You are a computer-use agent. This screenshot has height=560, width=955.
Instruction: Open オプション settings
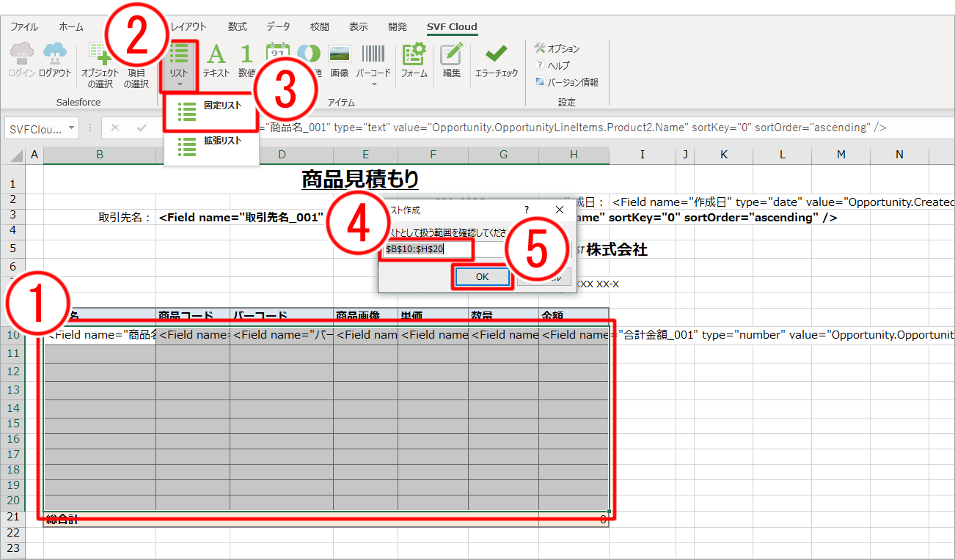(557, 48)
